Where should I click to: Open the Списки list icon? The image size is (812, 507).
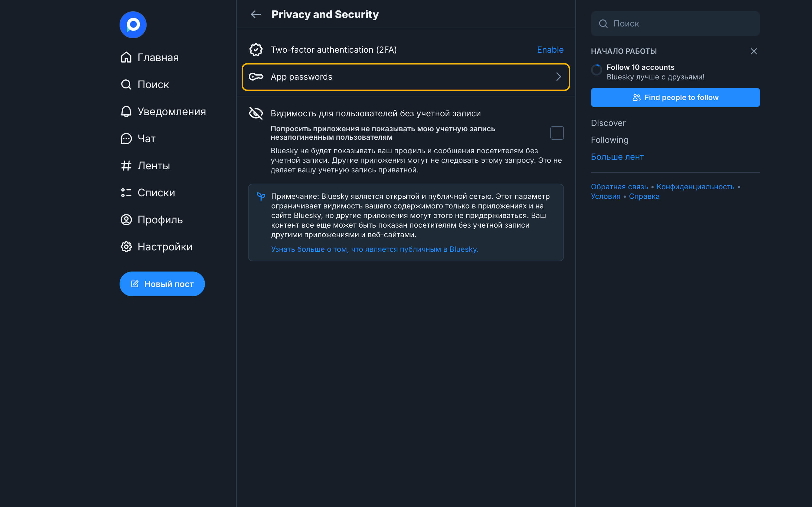click(126, 193)
